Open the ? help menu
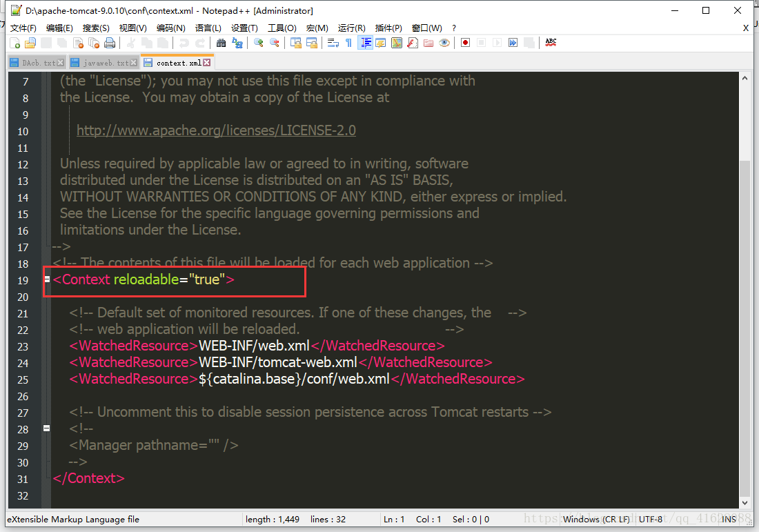Viewport: 759px width, 532px height. (454, 28)
